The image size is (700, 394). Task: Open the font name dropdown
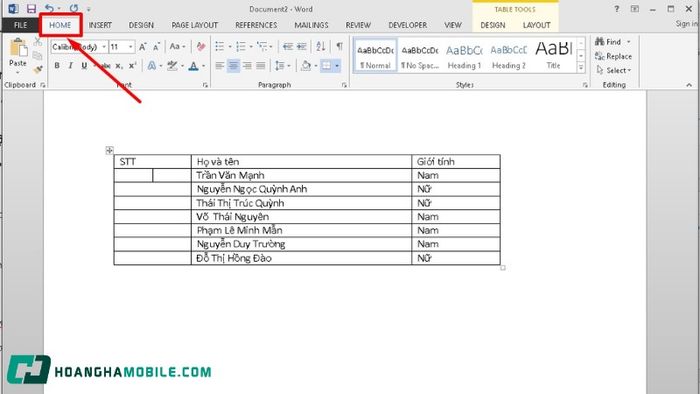pos(104,47)
